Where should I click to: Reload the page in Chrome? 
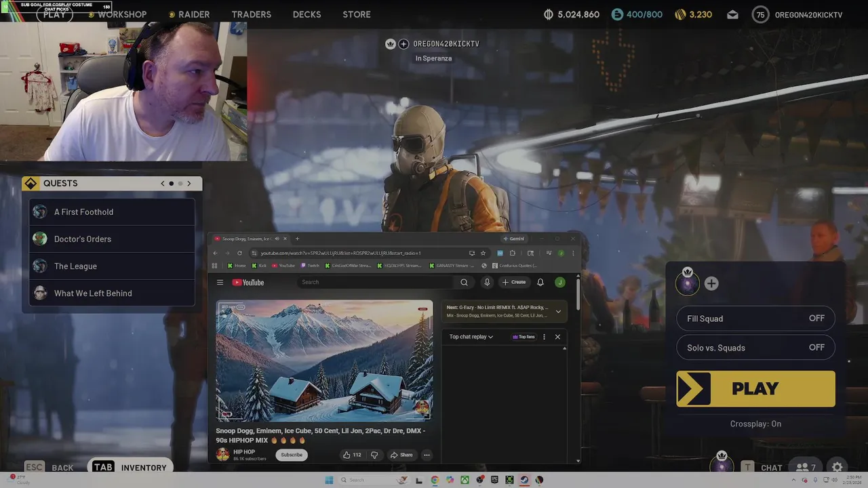(x=239, y=253)
